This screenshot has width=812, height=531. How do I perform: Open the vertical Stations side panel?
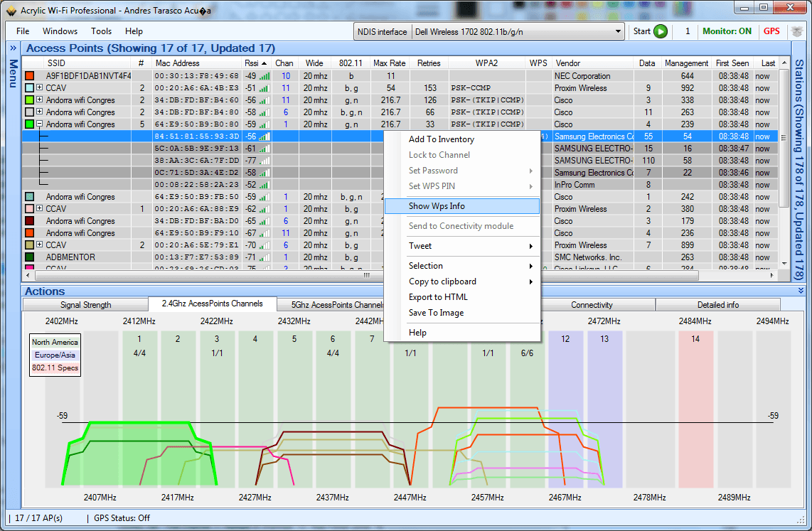click(799, 170)
